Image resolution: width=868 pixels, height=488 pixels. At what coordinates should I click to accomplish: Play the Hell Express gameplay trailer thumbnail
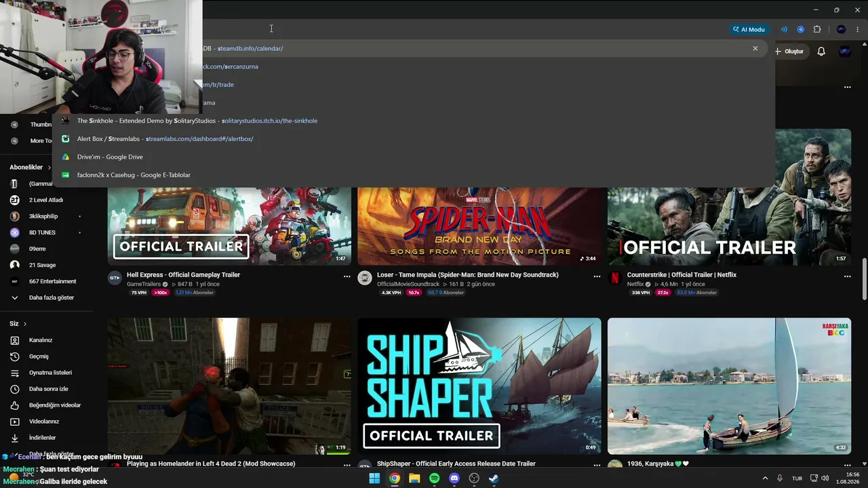229,226
